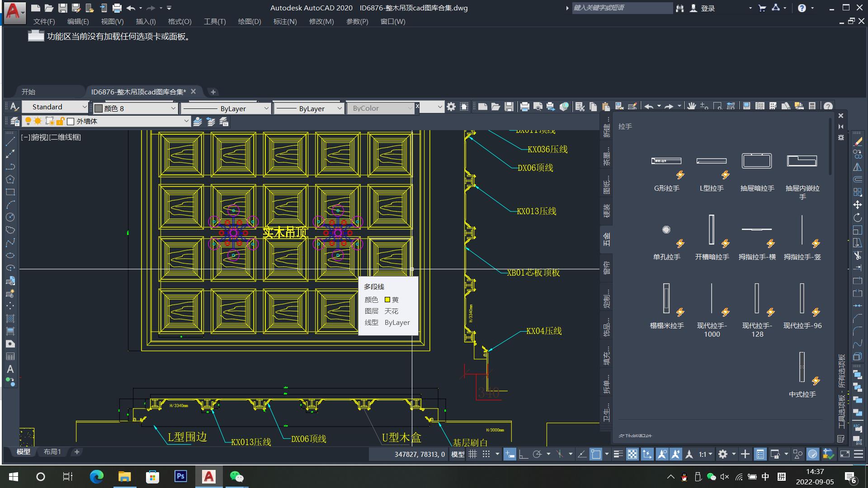Toggle grid display in status bar
Viewport: 868px width, 488px height.
[472, 454]
